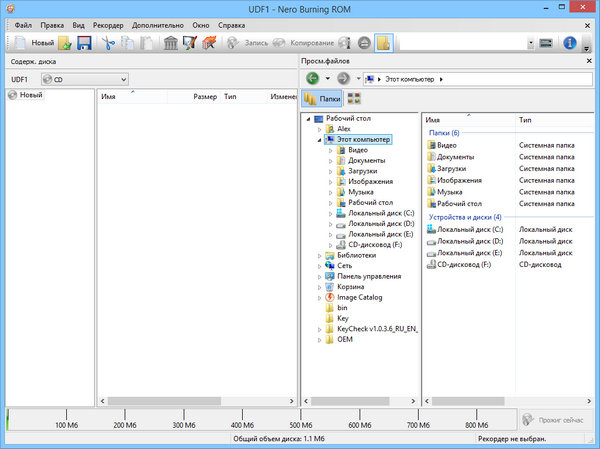This screenshot has width=600, height=449.
Task: Click the scissors Cut icon
Action: point(108,43)
